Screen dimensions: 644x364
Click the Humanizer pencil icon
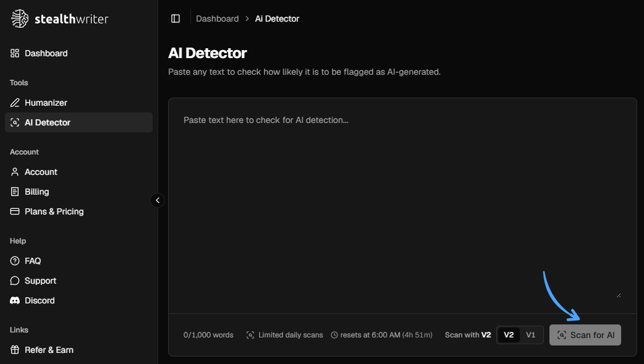pos(15,103)
